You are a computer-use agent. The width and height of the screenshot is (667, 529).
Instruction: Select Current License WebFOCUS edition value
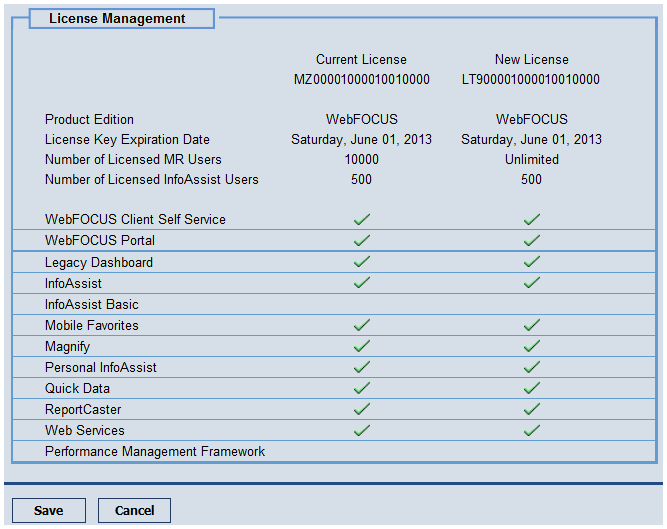pyautogui.click(x=362, y=119)
